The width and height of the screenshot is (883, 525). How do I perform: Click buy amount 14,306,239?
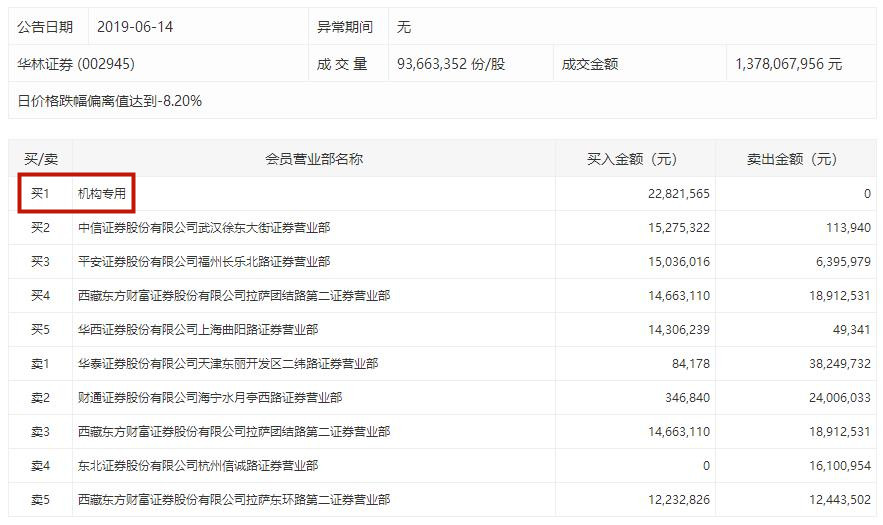click(679, 330)
